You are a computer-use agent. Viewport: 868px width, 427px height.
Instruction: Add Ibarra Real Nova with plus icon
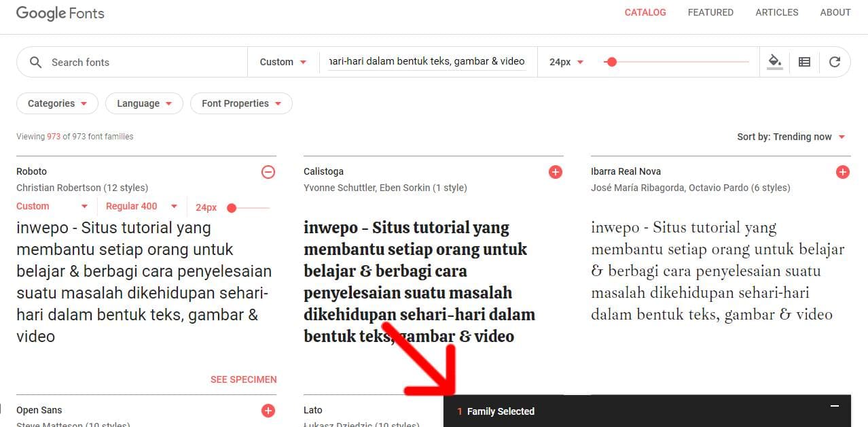click(x=843, y=172)
